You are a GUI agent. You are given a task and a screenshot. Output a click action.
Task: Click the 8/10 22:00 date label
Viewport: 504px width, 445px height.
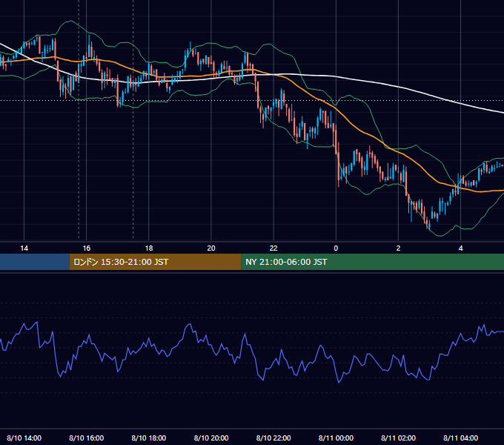click(x=273, y=438)
